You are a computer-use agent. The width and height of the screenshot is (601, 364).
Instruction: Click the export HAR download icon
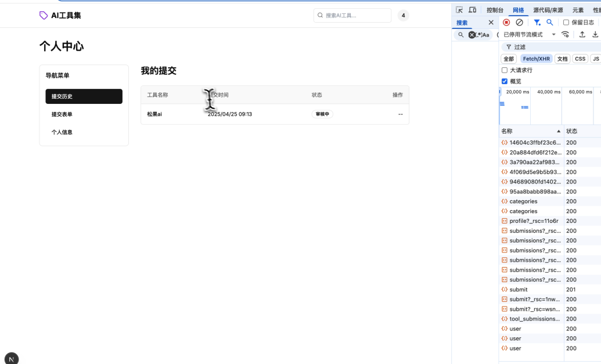595,35
